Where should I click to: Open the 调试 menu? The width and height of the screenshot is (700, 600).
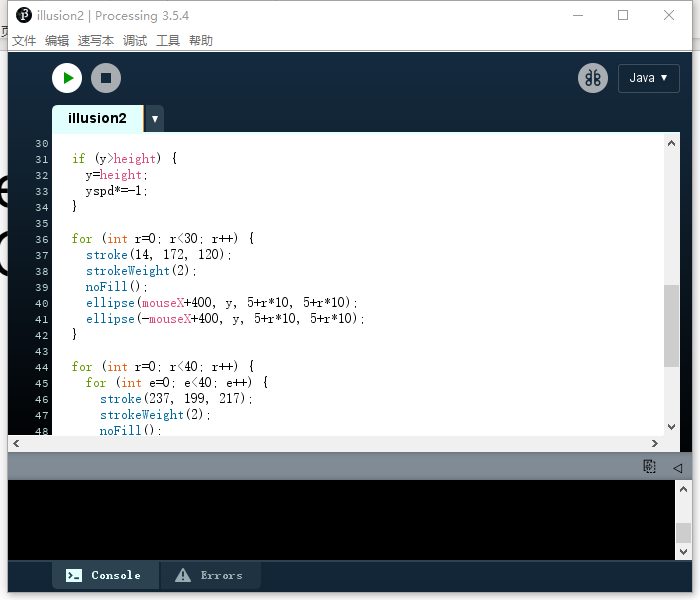135,41
